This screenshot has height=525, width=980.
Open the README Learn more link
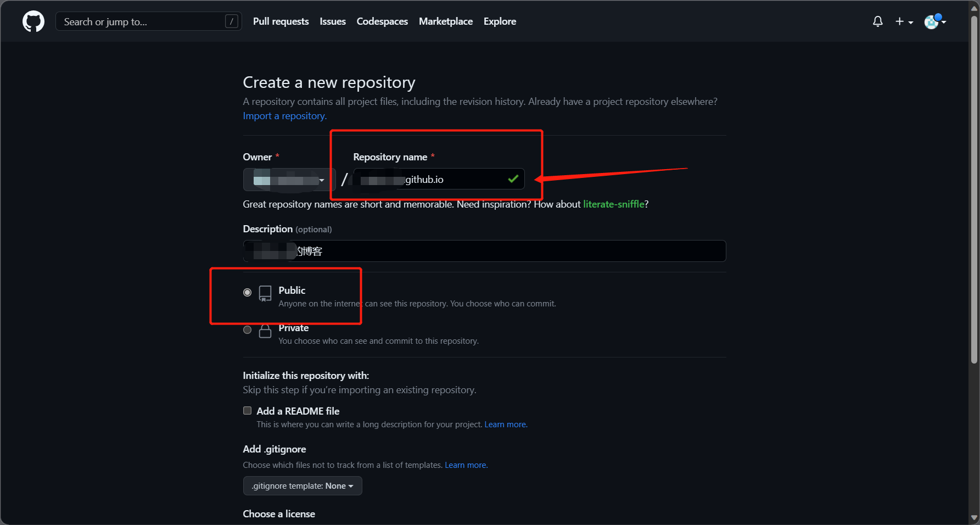tap(506, 425)
